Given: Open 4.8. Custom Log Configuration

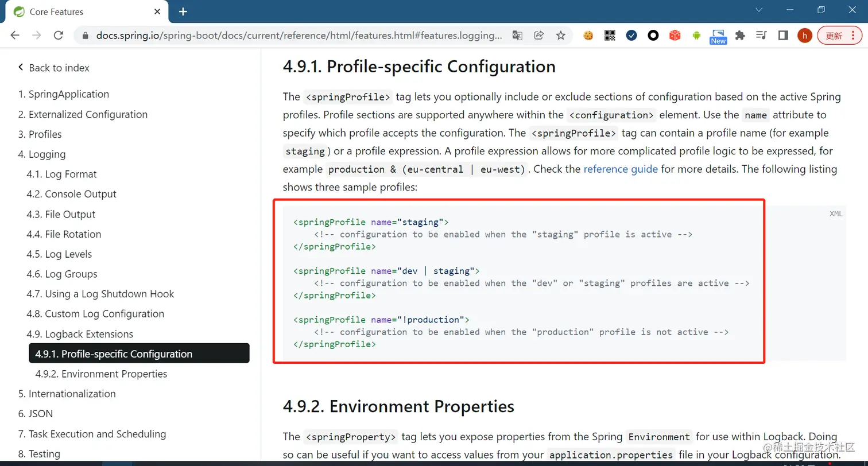Looking at the screenshot, I should coord(95,314).
